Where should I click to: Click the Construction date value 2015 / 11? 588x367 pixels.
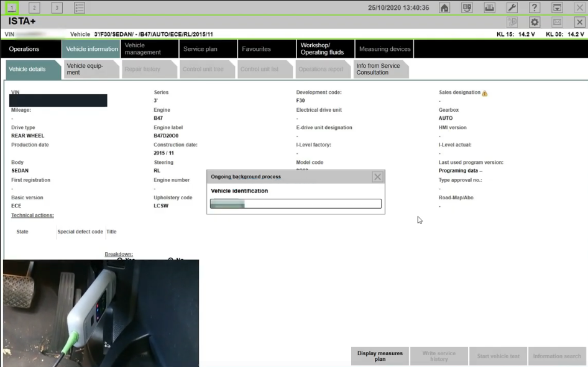tap(163, 153)
